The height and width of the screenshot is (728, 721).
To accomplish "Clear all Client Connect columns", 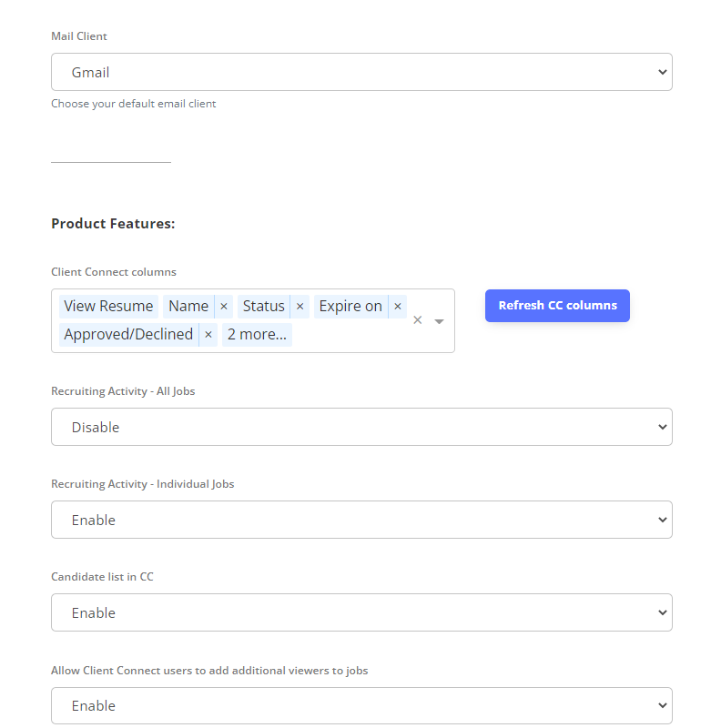I will (418, 320).
